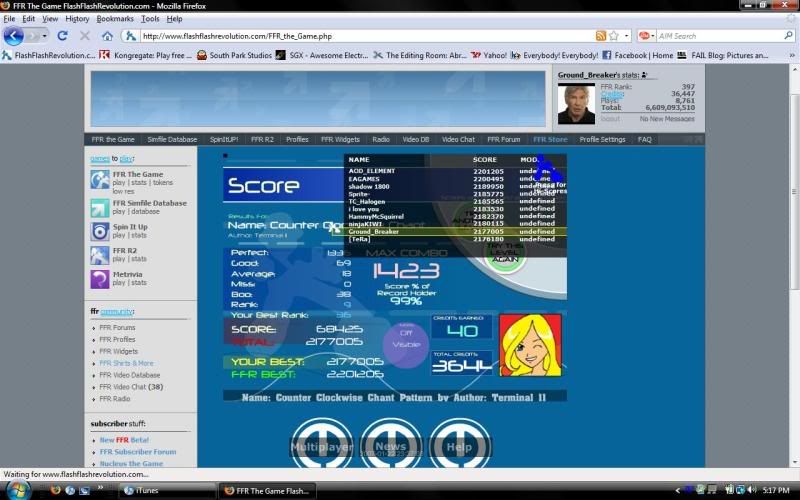Open the FFR Subscriber Forum link

pyautogui.click(x=138, y=452)
